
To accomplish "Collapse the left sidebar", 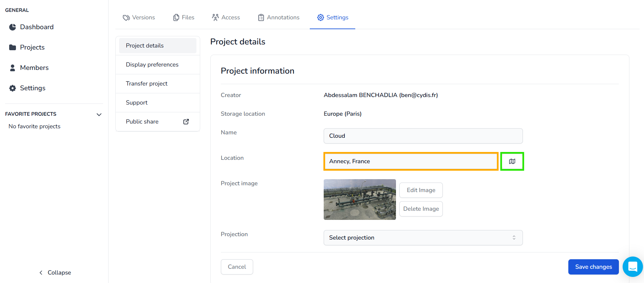I will tap(55, 272).
